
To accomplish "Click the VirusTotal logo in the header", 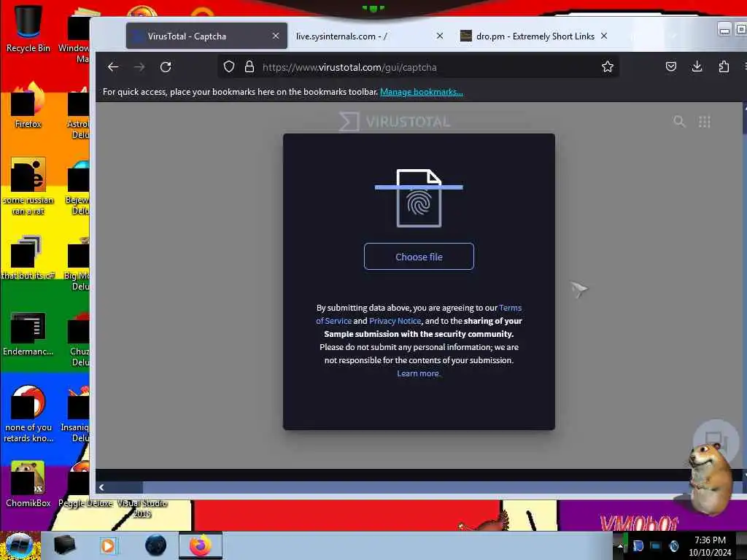I will click(395, 122).
